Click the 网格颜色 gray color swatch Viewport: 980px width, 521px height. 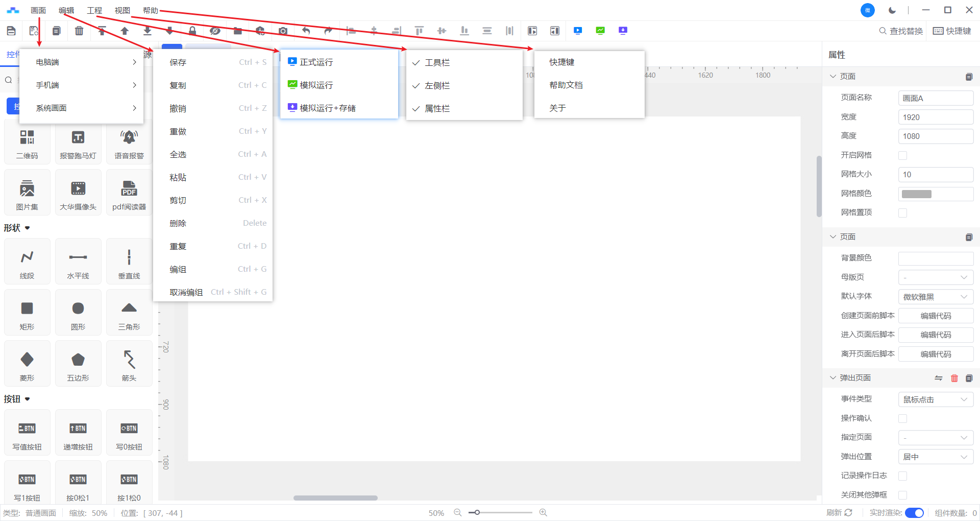point(916,194)
